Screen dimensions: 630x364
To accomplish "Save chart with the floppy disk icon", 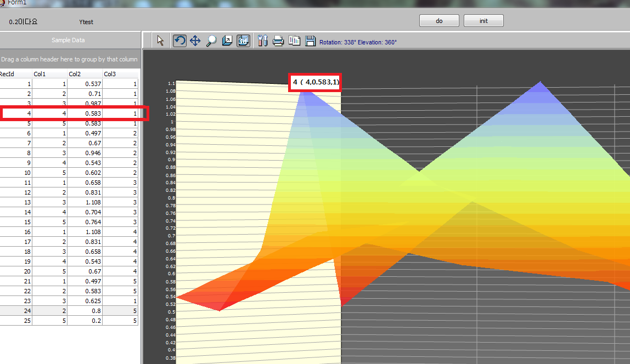I will coord(310,41).
